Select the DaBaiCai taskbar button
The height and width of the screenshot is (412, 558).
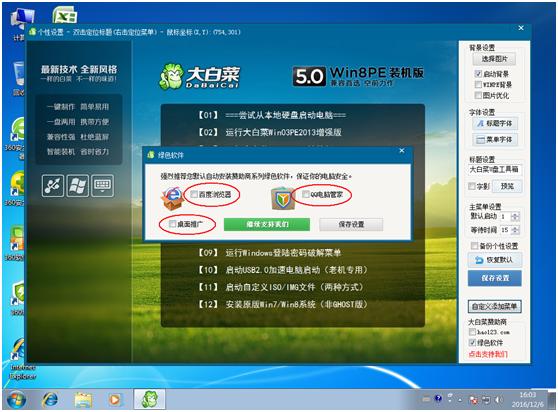pos(149,399)
